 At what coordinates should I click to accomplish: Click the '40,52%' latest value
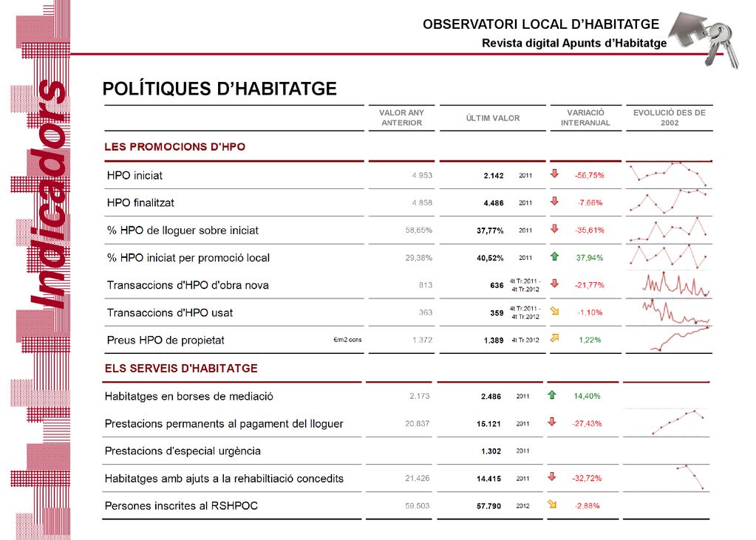click(490, 259)
